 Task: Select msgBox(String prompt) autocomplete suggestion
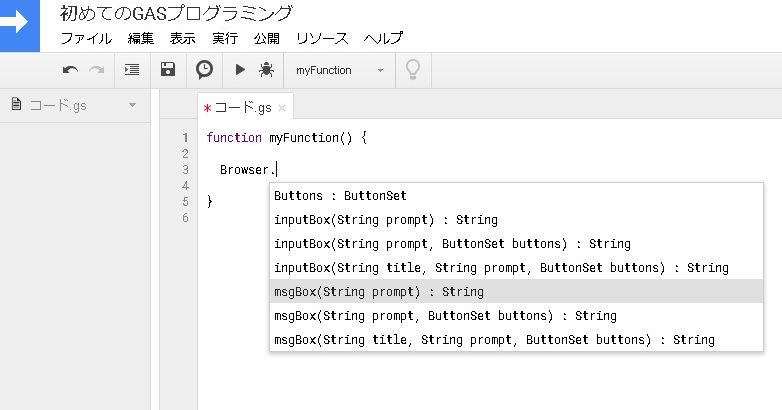point(378,292)
